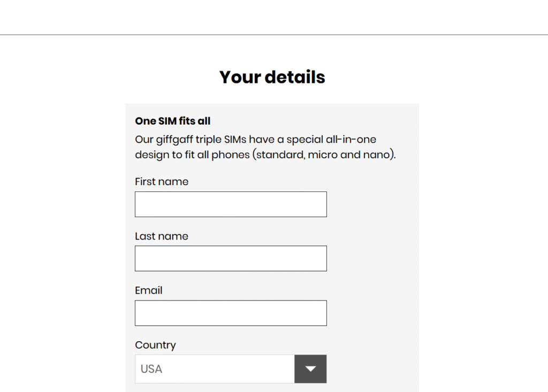This screenshot has height=392, width=548.
Task: Click into the First name field
Action: coord(231,204)
